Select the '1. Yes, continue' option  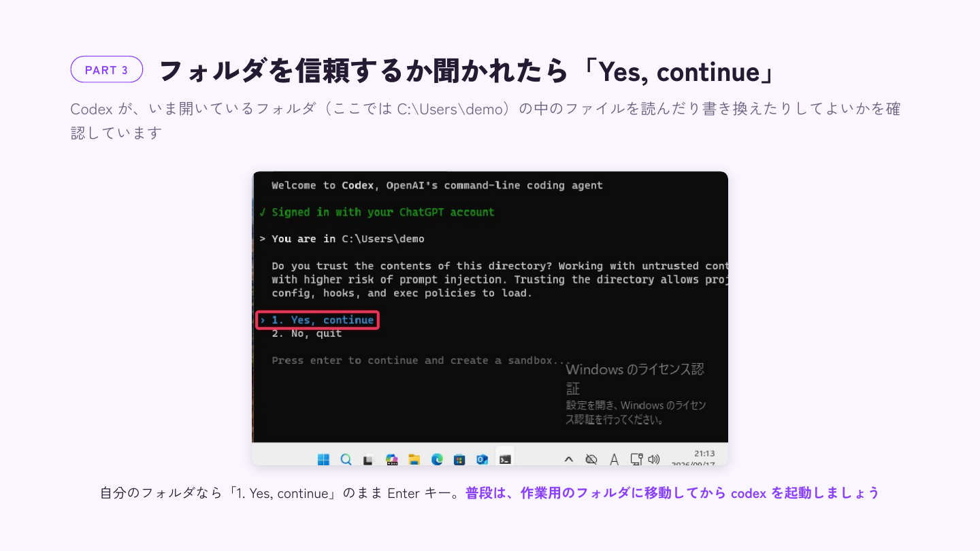(x=317, y=320)
